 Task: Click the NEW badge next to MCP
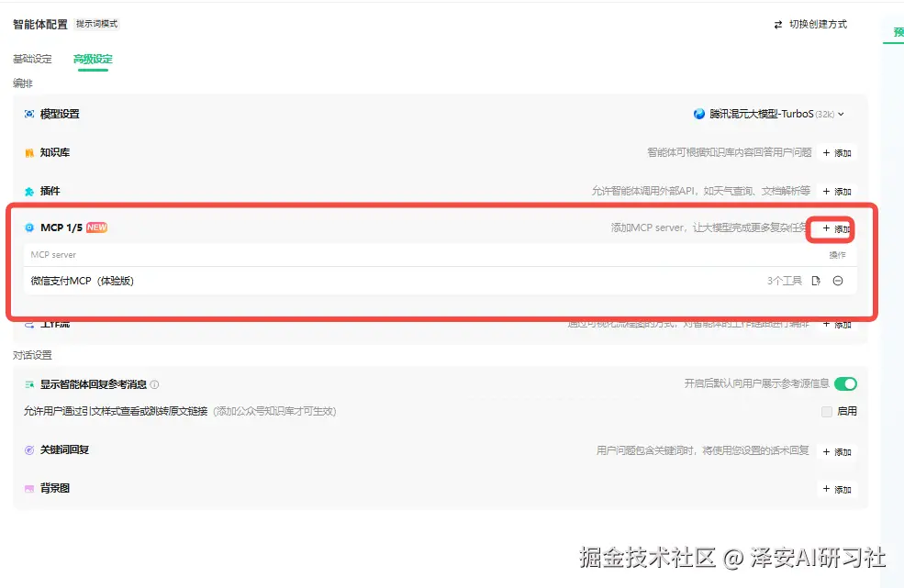point(97,227)
